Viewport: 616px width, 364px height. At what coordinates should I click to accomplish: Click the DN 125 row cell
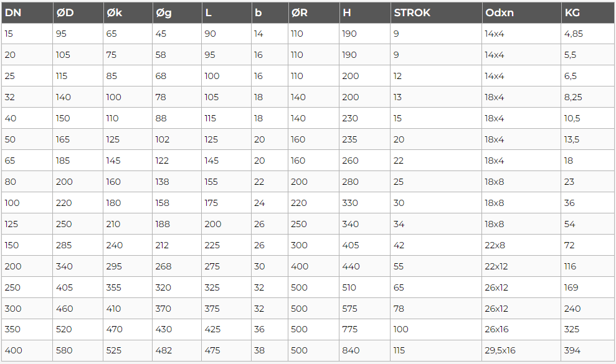(27, 224)
